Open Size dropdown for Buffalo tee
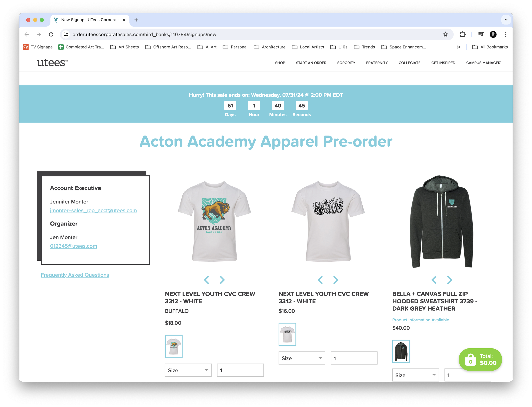Image resolution: width=532 pixels, height=407 pixels. pyautogui.click(x=188, y=370)
